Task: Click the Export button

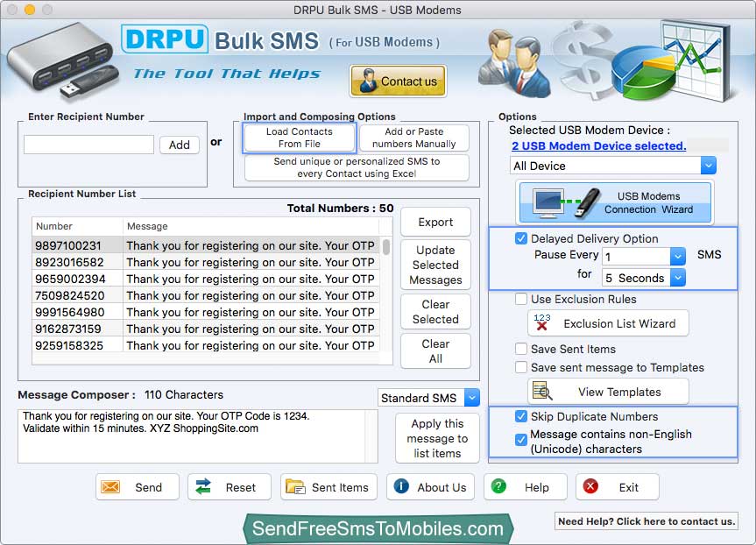Action: (x=435, y=222)
